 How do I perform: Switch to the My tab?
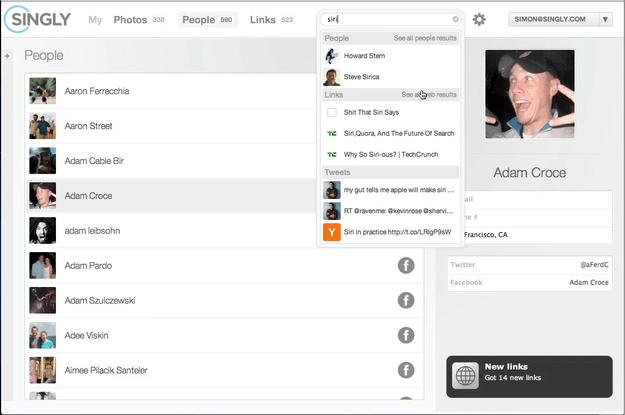pos(95,20)
